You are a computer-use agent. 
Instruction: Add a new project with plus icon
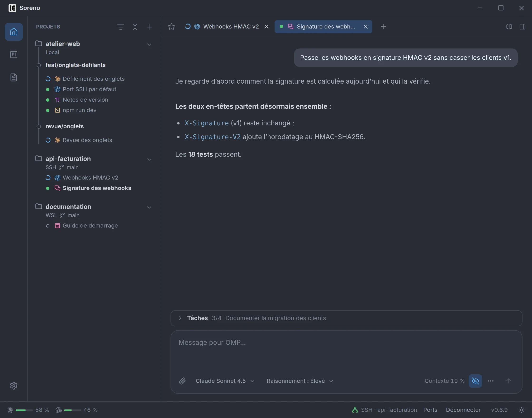point(149,27)
